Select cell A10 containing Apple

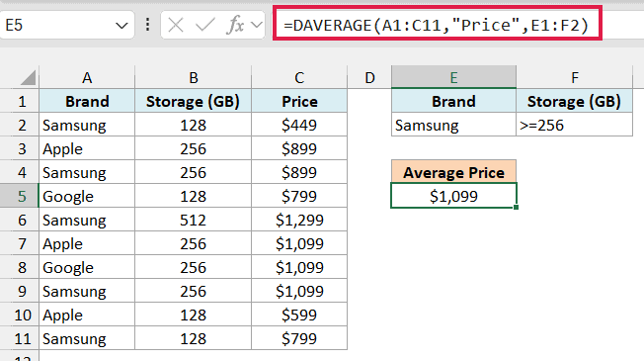pyautogui.click(x=87, y=315)
